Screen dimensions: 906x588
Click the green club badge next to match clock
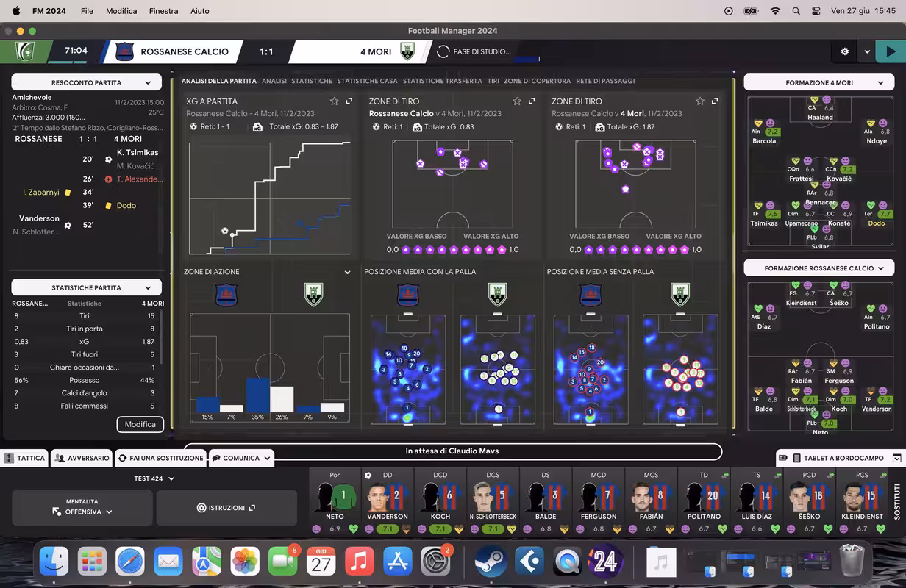point(26,51)
